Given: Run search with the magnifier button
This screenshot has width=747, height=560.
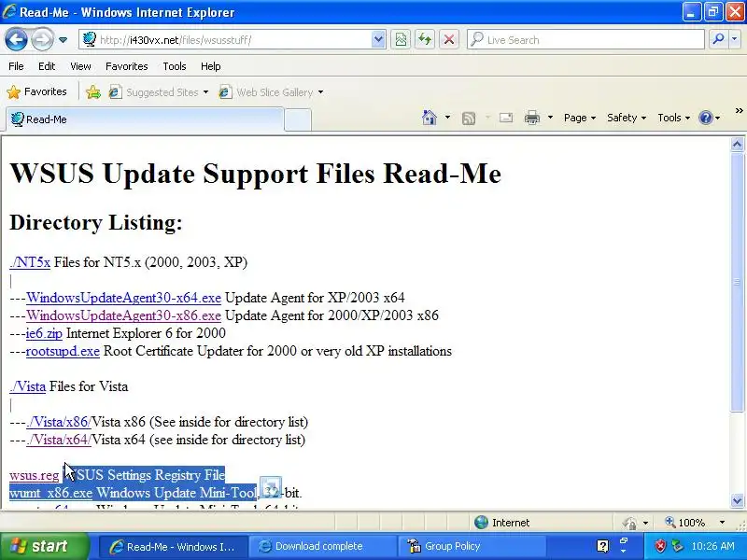Looking at the screenshot, I should pyautogui.click(x=718, y=39).
